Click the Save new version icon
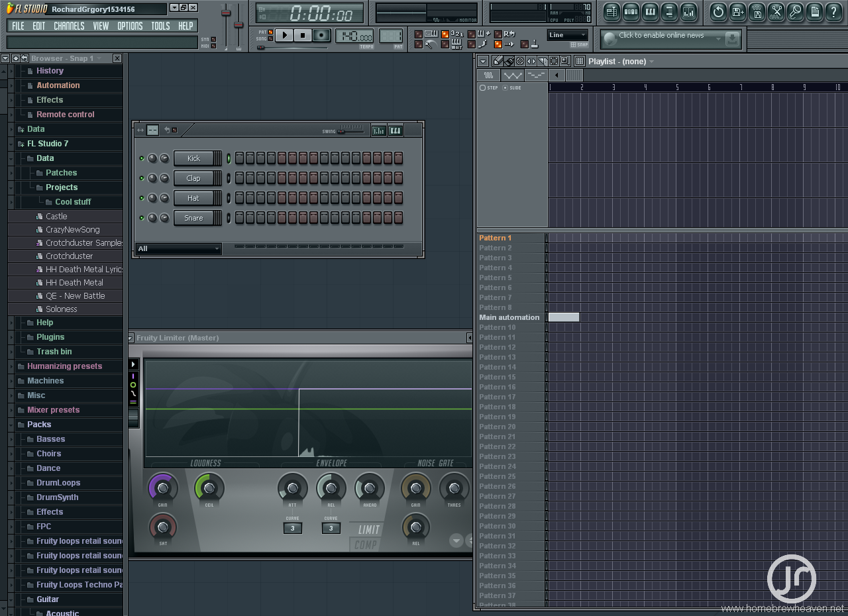Viewport: 848px width, 616px height. point(737,11)
